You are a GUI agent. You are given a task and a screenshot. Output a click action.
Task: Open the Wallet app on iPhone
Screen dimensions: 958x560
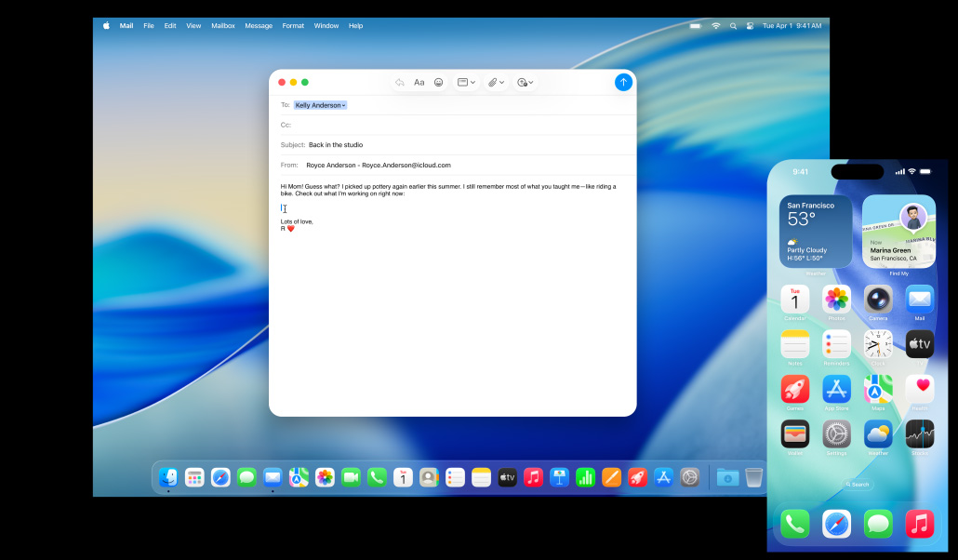(794, 433)
